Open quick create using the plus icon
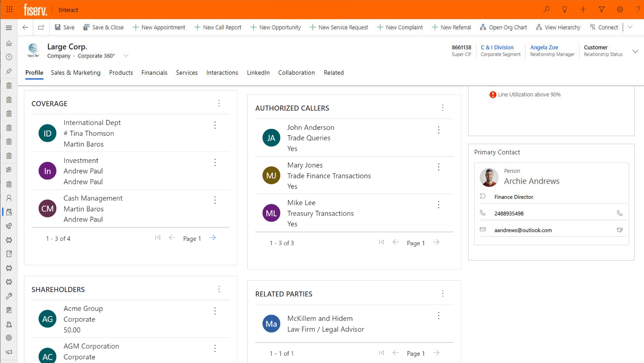644x363 pixels. (583, 9)
